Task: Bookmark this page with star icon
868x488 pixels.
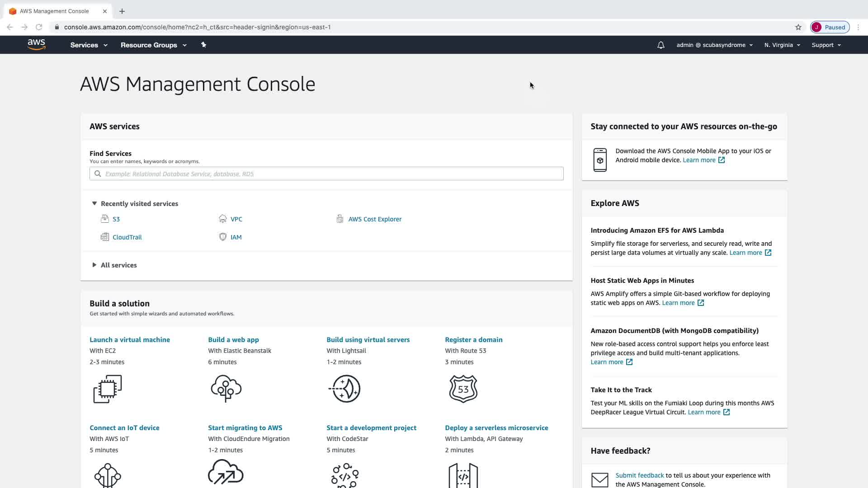Action: click(x=798, y=27)
